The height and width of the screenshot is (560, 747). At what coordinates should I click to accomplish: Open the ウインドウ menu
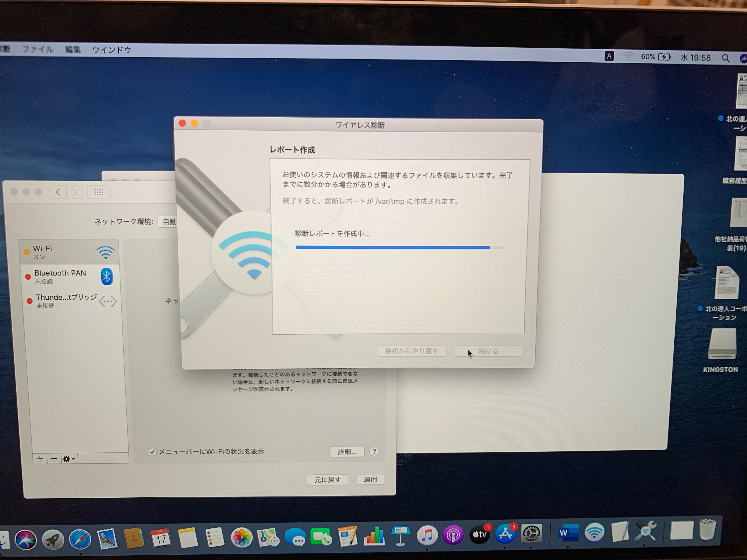tap(112, 50)
